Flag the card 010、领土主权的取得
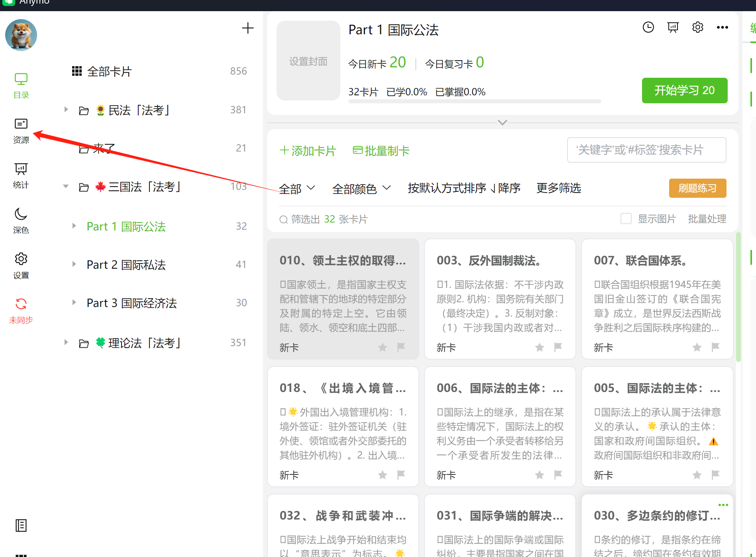This screenshot has width=756, height=557. 401,347
